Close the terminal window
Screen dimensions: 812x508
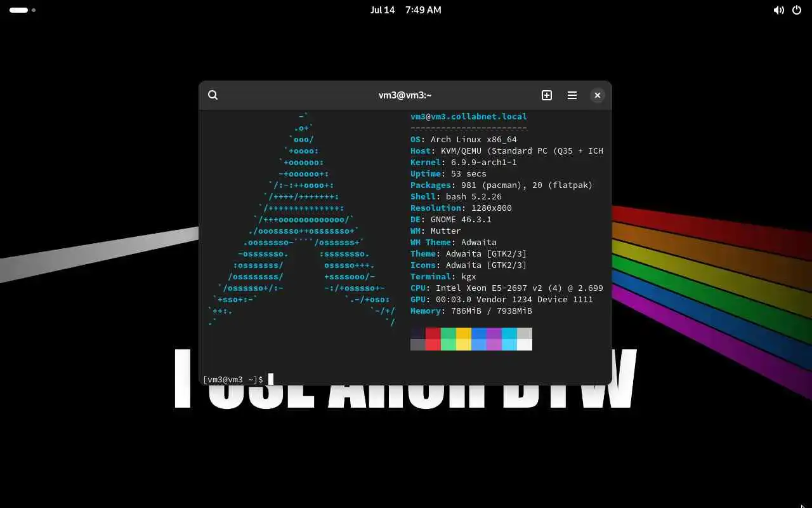(598, 95)
